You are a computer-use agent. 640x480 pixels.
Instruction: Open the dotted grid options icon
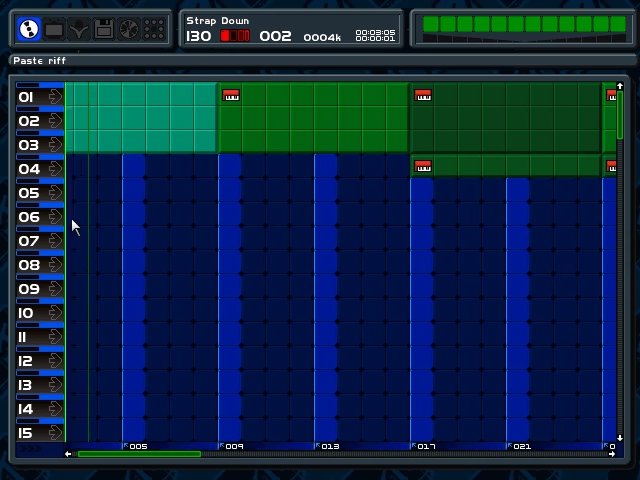154,29
